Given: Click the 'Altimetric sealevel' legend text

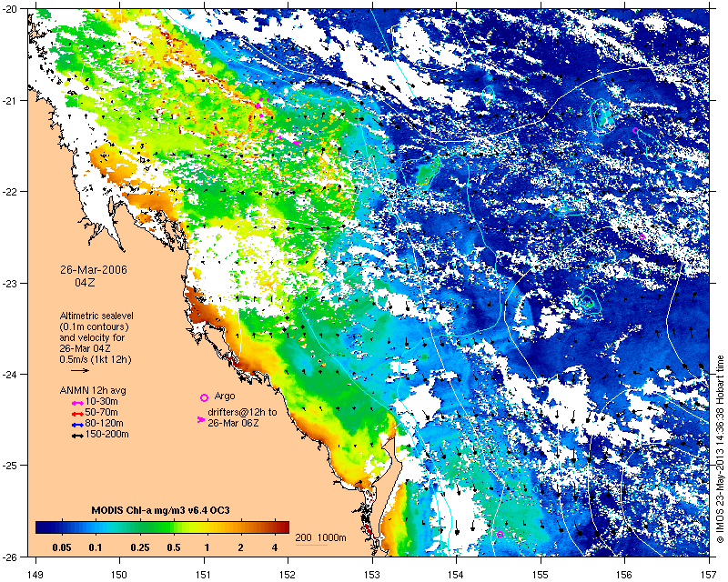Looking at the screenshot, I should 96,316.
